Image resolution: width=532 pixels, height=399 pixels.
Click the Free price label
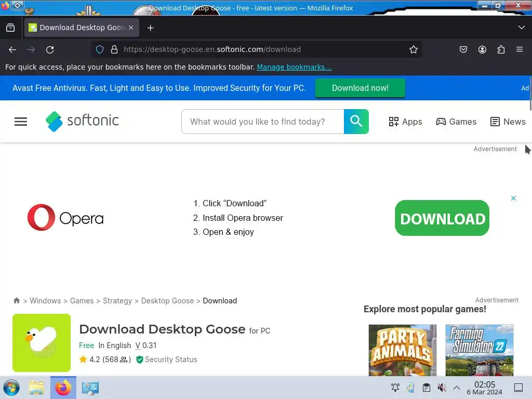coord(87,345)
